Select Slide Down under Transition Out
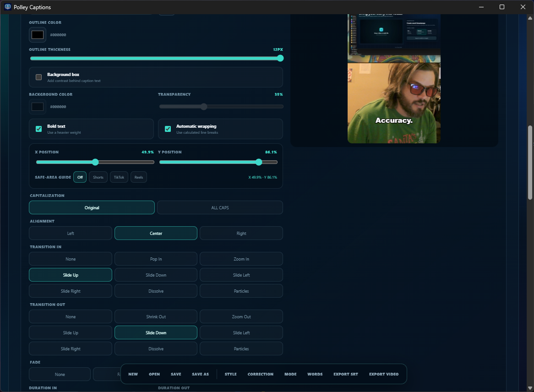The width and height of the screenshot is (534, 392). (x=156, y=333)
